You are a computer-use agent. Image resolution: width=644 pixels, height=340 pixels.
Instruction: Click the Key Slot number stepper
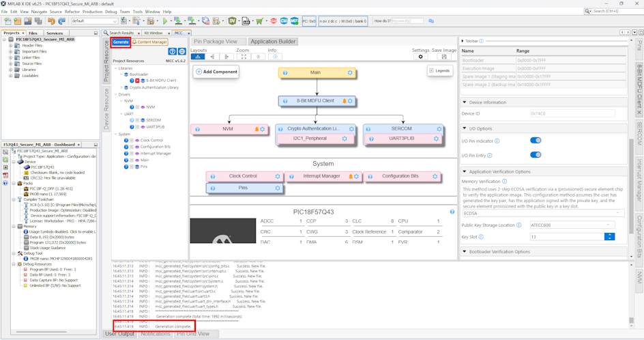click(x=609, y=237)
